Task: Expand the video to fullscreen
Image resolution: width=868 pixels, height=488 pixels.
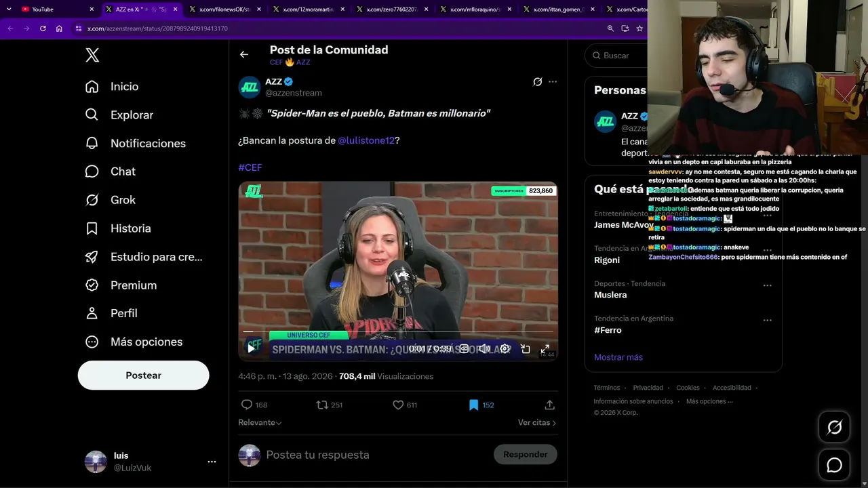Action: [x=545, y=348]
